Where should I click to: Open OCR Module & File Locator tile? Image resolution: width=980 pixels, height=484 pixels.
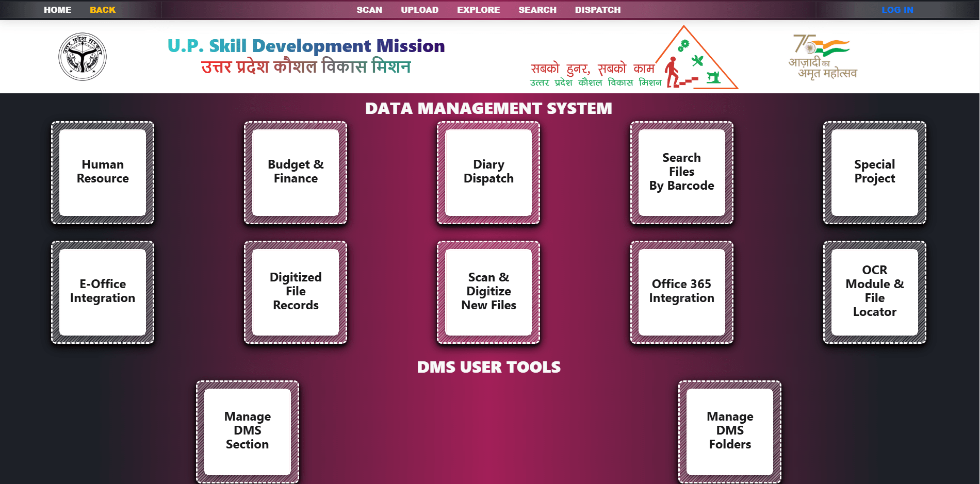click(x=875, y=292)
